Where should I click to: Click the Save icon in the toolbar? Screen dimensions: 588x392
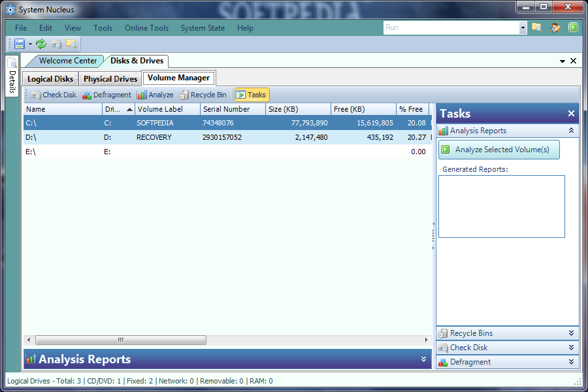tap(20, 44)
